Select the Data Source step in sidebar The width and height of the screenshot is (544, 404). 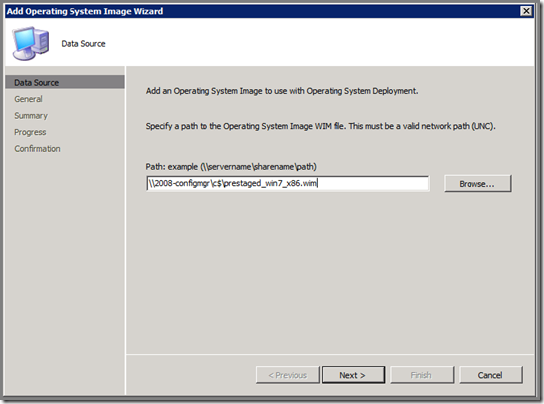(65, 82)
